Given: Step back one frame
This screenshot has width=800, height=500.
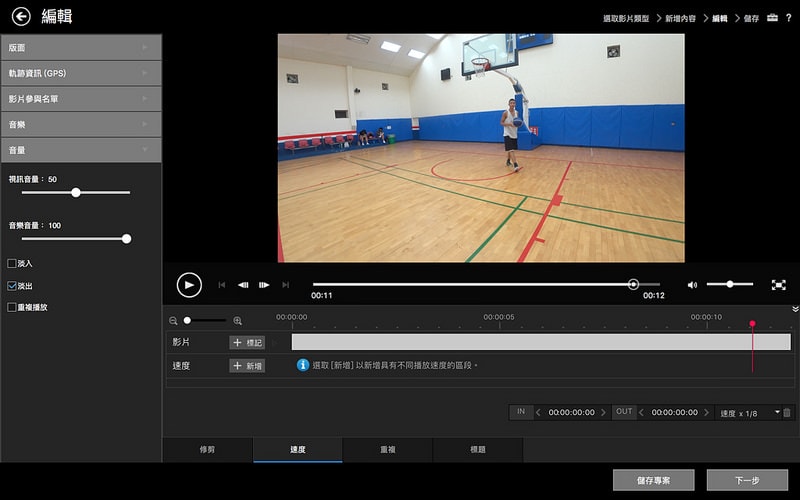Looking at the screenshot, I should (x=243, y=285).
